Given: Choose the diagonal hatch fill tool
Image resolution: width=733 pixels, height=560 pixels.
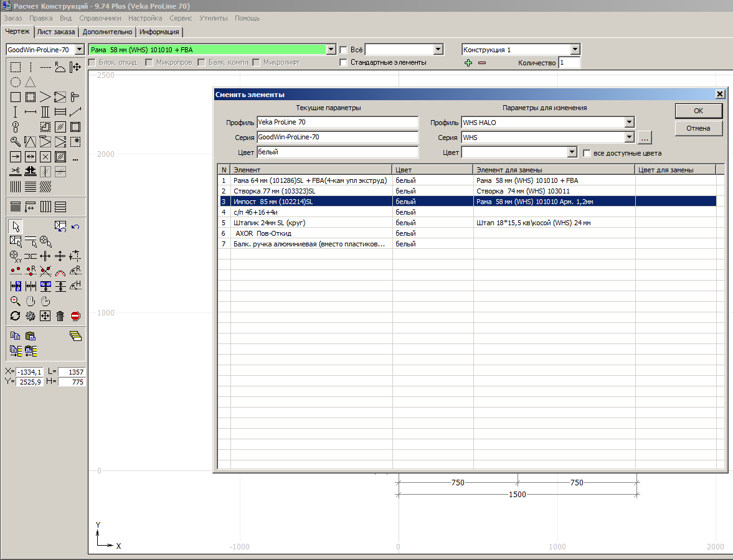Looking at the screenshot, I should [x=45, y=187].
